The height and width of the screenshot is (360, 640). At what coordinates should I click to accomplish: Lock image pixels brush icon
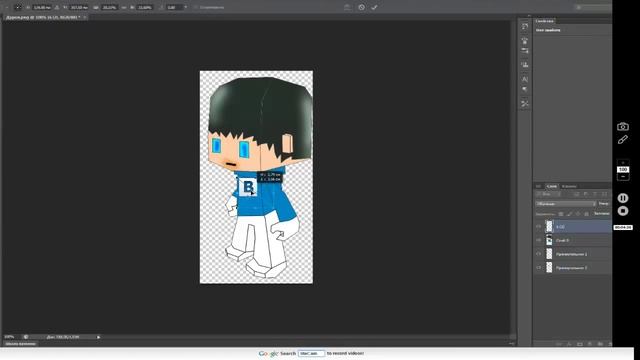(x=569, y=214)
